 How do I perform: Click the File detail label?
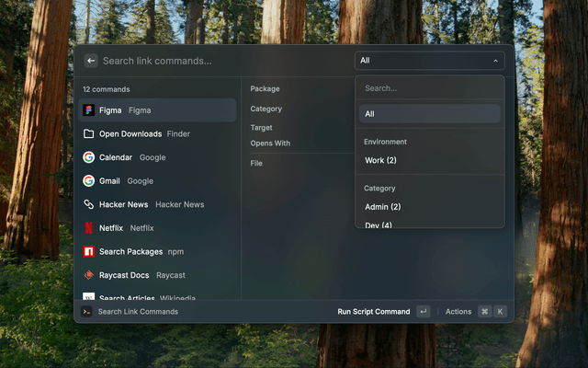(x=256, y=164)
